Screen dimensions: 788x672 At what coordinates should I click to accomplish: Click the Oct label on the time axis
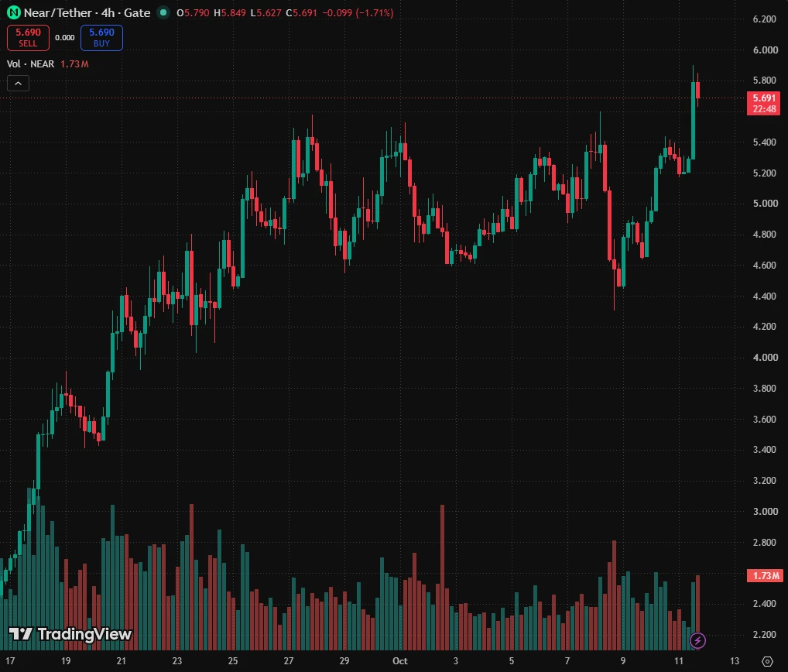pos(400,661)
